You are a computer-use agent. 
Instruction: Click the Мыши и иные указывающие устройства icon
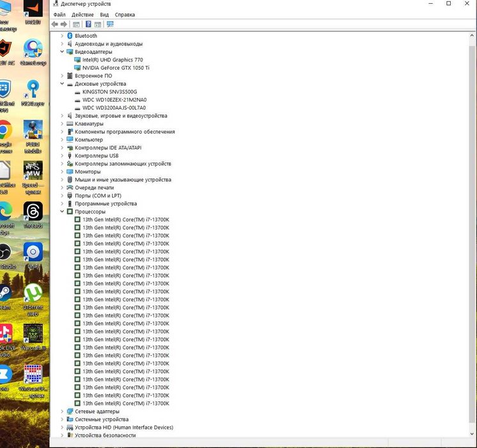pyautogui.click(x=70, y=179)
